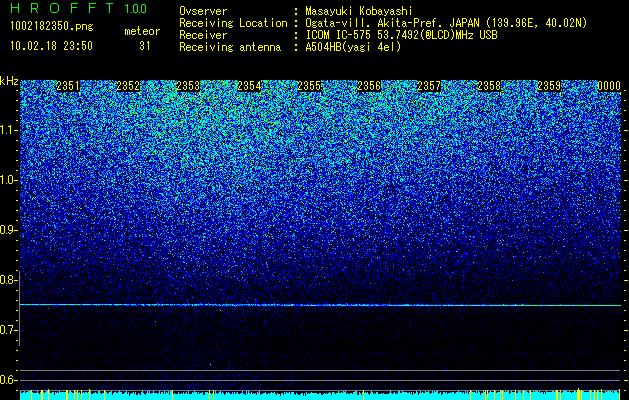Click the receiver ICOM IC-575 53.7492 MHz text

point(401,35)
